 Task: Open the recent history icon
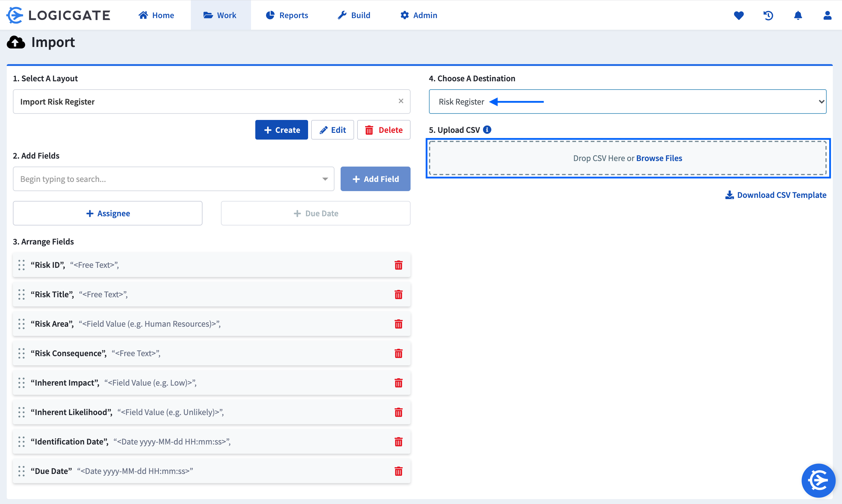(768, 15)
